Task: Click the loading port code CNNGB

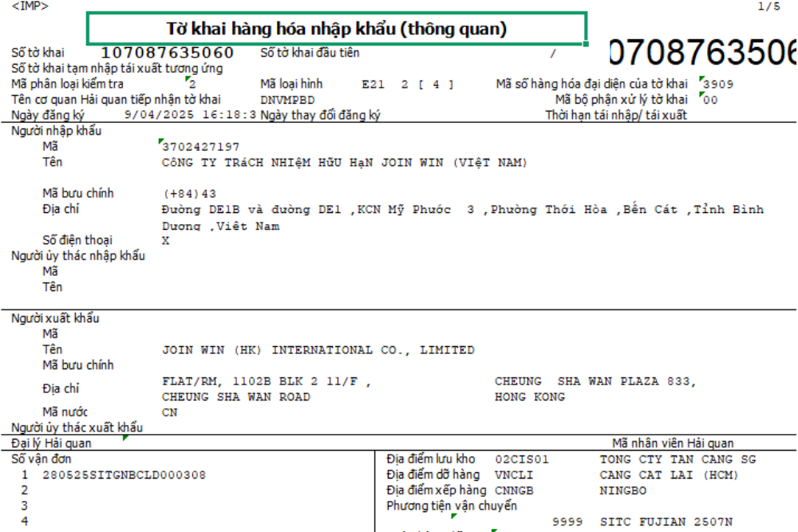Action: 515,491
